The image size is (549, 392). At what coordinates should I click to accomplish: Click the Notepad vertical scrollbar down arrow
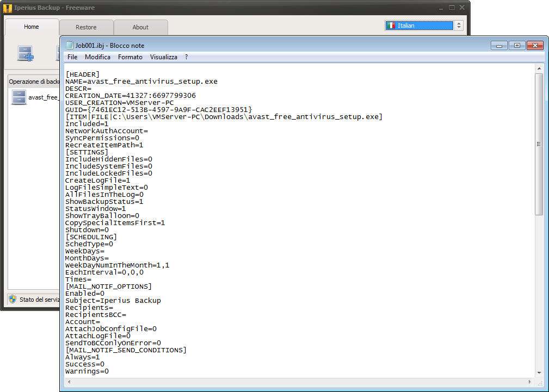tap(539, 372)
